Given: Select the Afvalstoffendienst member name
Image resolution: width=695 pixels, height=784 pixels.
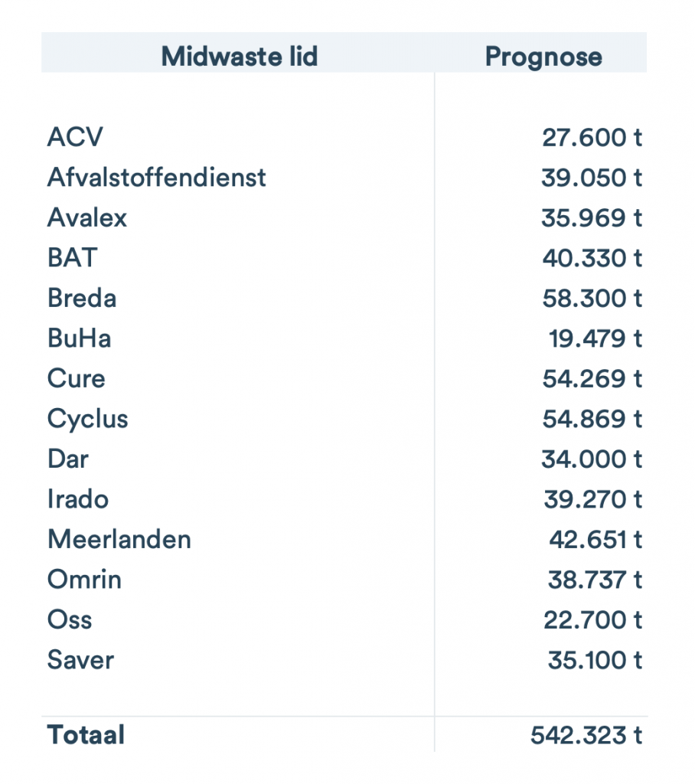Looking at the screenshot, I should [x=157, y=178].
